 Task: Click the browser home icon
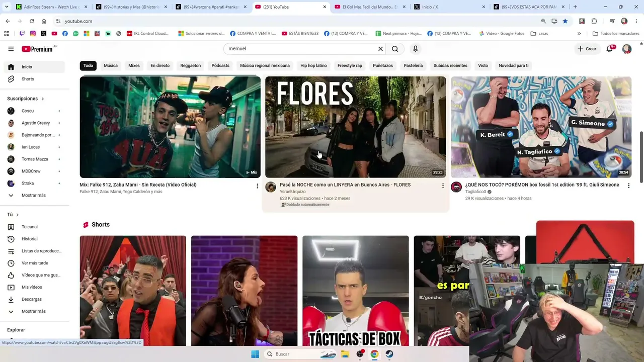point(44,21)
